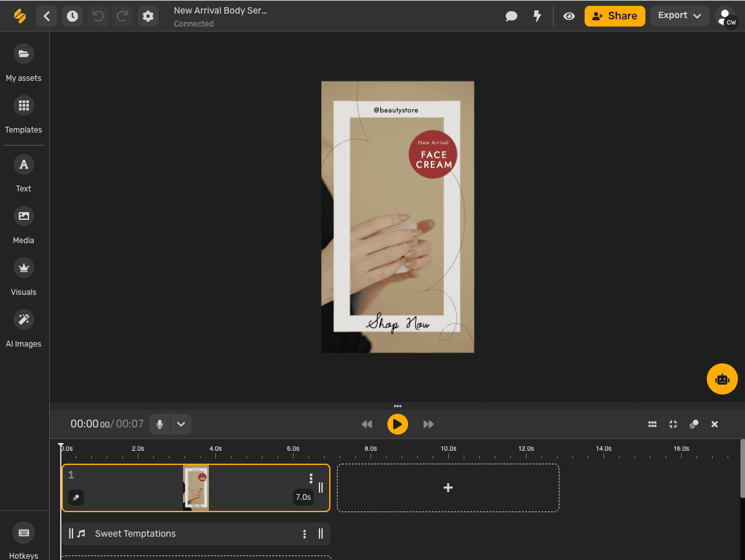
Task: Open scene 1's three-dot options menu
Action: coord(311,478)
